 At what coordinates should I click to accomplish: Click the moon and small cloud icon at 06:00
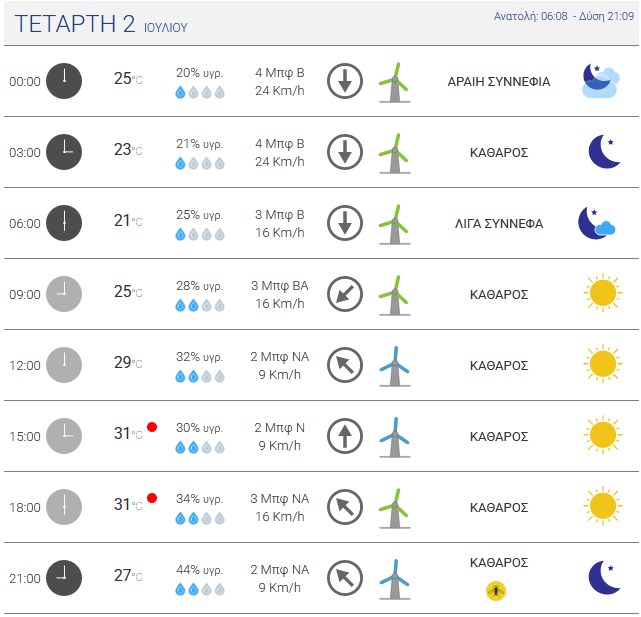point(596,223)
